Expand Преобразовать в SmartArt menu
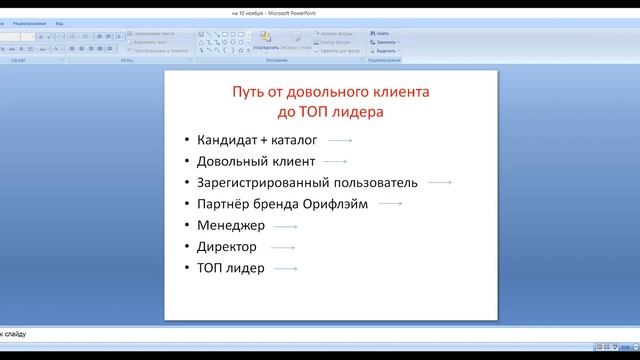Image resolution: width=640 pixels, height=360 pixels. [159, 51]
